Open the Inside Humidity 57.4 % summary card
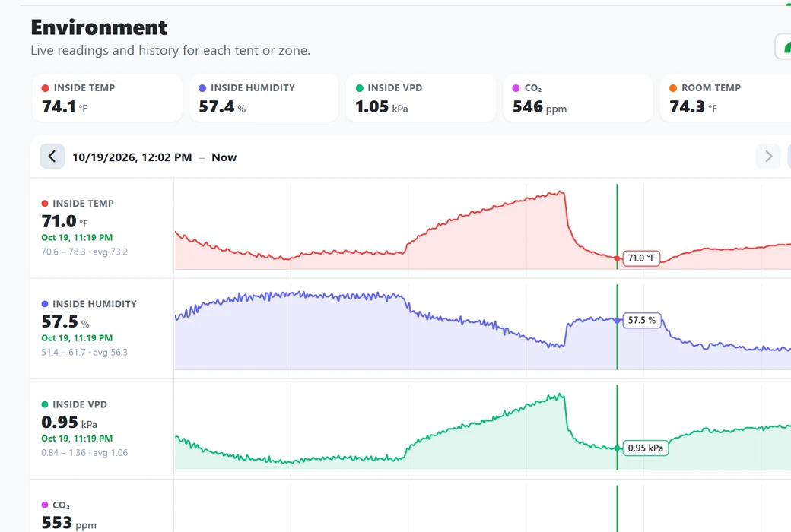The width and height of the screenshot is (791, 532). [264, 98]
